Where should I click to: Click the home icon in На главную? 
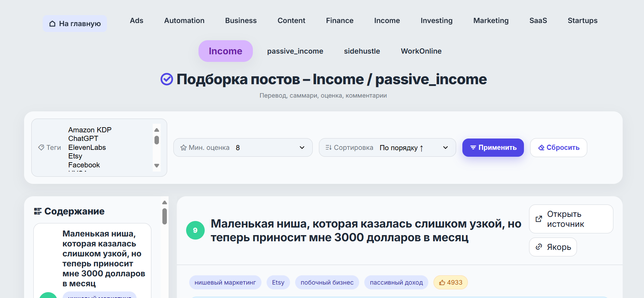pos(52,24)
